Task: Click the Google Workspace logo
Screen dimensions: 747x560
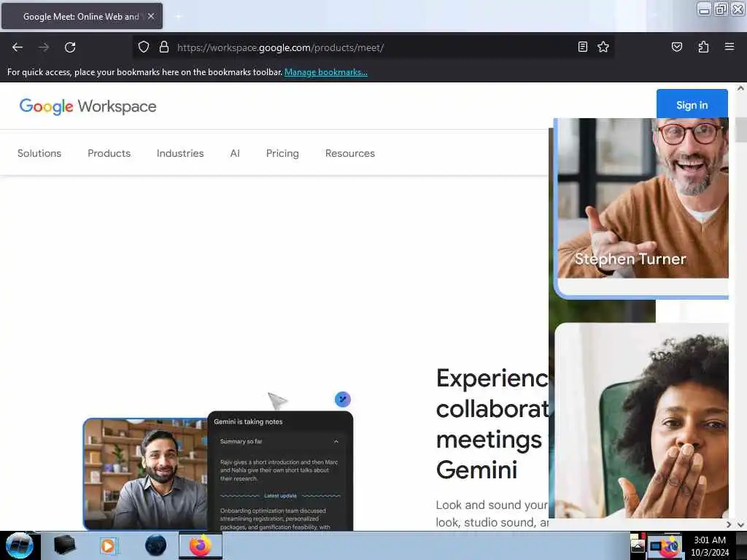Action: click(88, 106)
